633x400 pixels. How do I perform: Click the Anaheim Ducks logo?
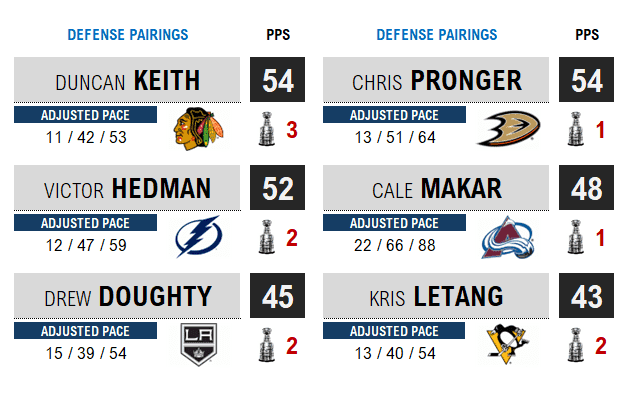pos(508,128)
